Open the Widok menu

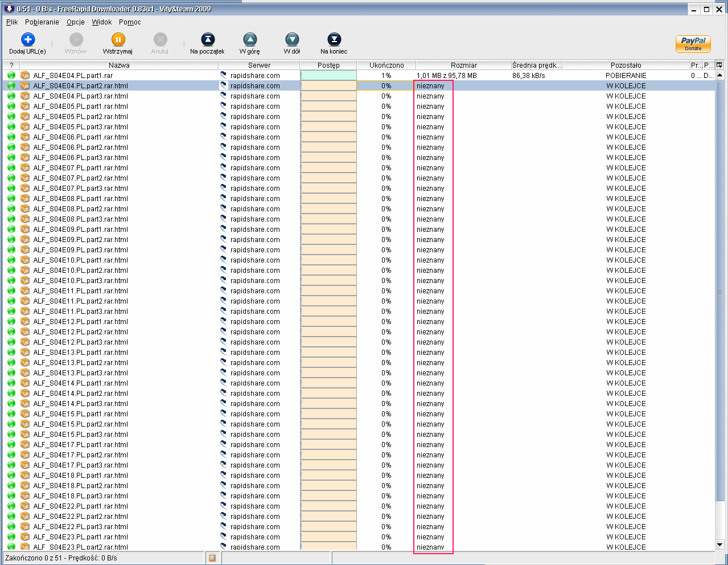(102, 22)
